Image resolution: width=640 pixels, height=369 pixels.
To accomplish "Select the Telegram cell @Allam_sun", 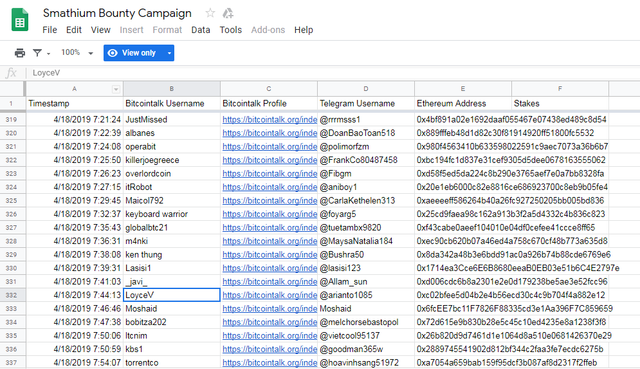I will coord(366,282).
